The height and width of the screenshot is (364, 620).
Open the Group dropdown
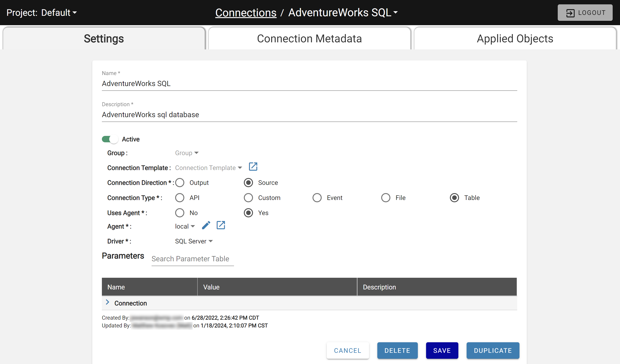187,153
